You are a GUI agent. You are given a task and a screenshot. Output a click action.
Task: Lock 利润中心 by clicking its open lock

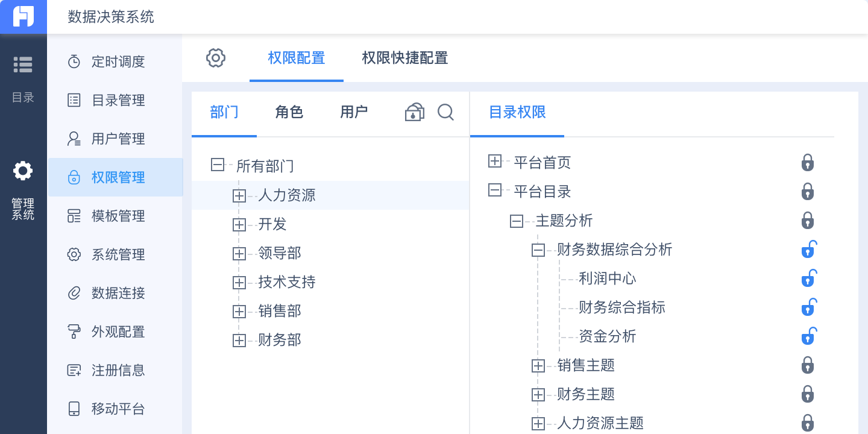tap(808, 278)
